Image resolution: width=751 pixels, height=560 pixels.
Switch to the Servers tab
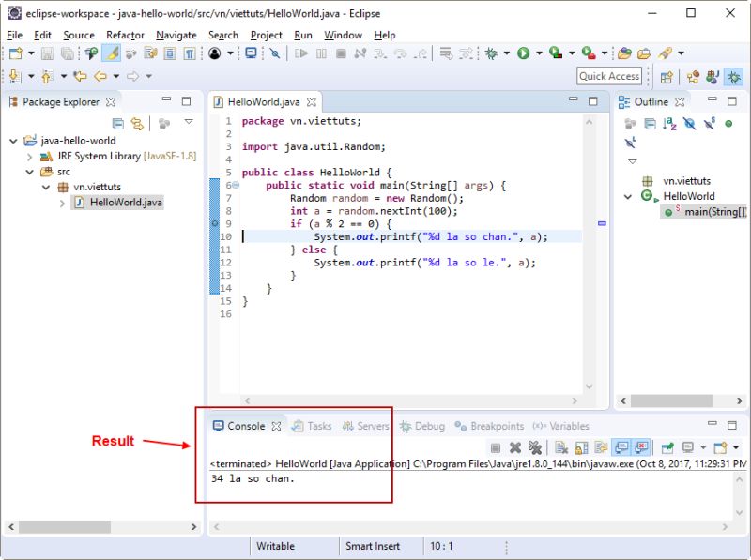366,426
